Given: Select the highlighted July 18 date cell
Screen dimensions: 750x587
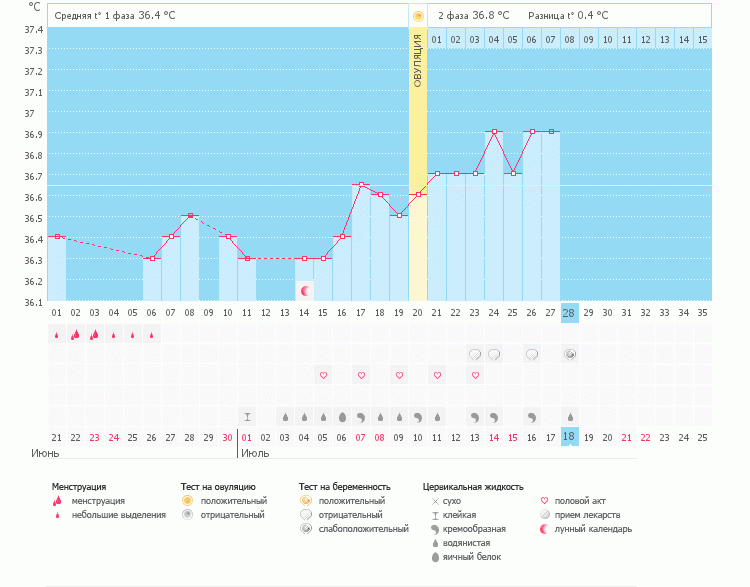Looking at the screenshot, I should tap(570, 437).
